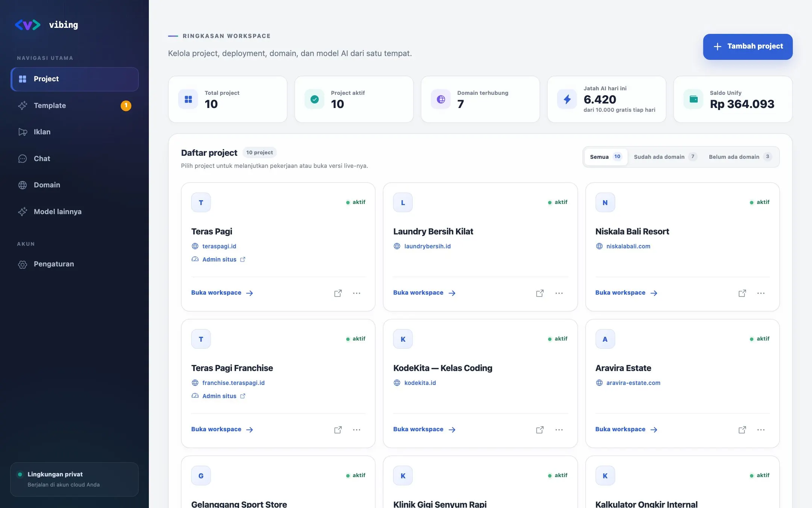The image size is (812, 508).
Task: Click aktif status on Aravira Estate card
Action: pos(759,339)
